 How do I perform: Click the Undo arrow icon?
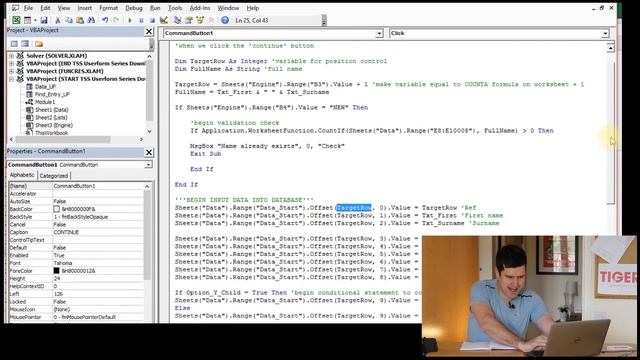point(105,20)
